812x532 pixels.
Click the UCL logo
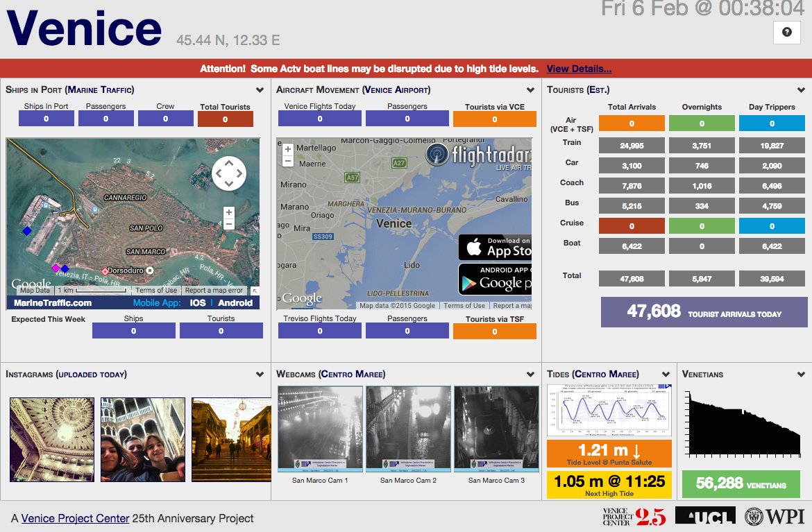pyautogui.click(x=705, y=516)
